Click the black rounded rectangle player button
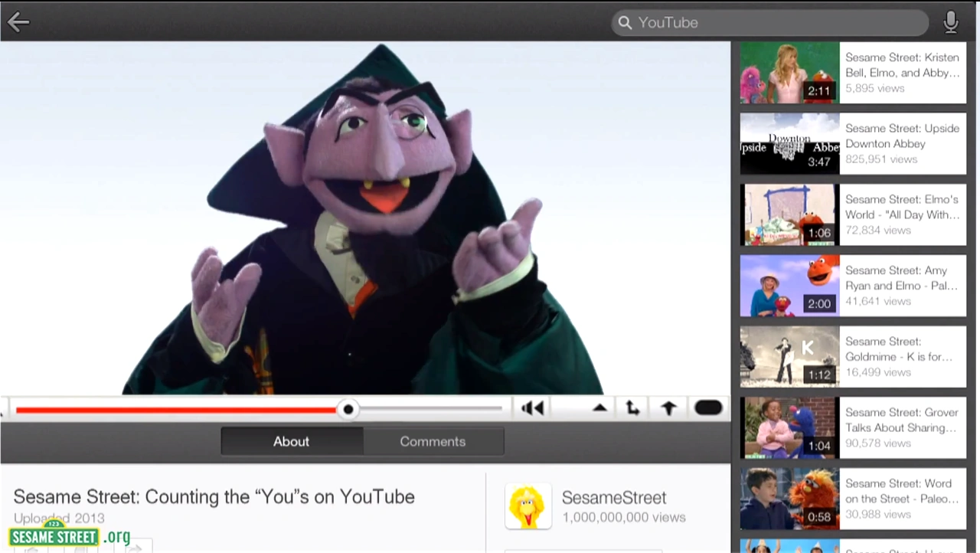980x553 pixels. (708, 407)
